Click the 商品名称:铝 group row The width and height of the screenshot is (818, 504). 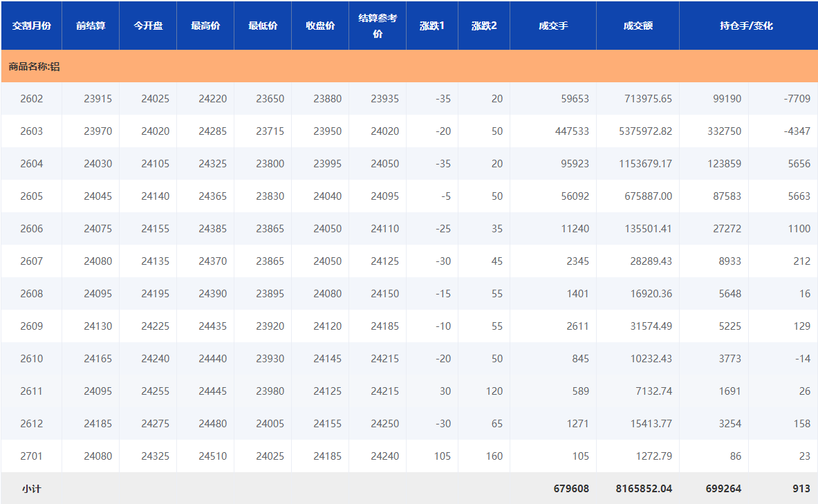(x=35, y=67)
